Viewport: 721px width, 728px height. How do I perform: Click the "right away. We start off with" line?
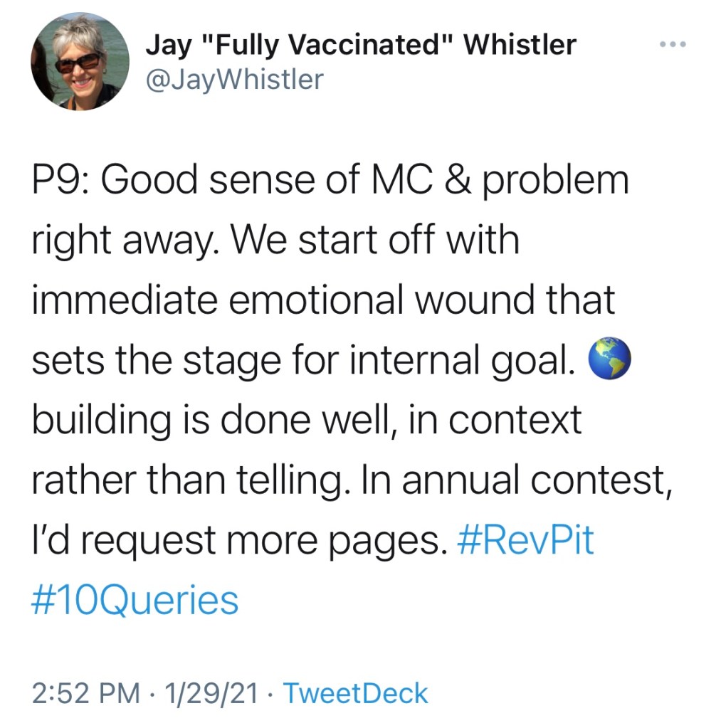click(275, 241)
